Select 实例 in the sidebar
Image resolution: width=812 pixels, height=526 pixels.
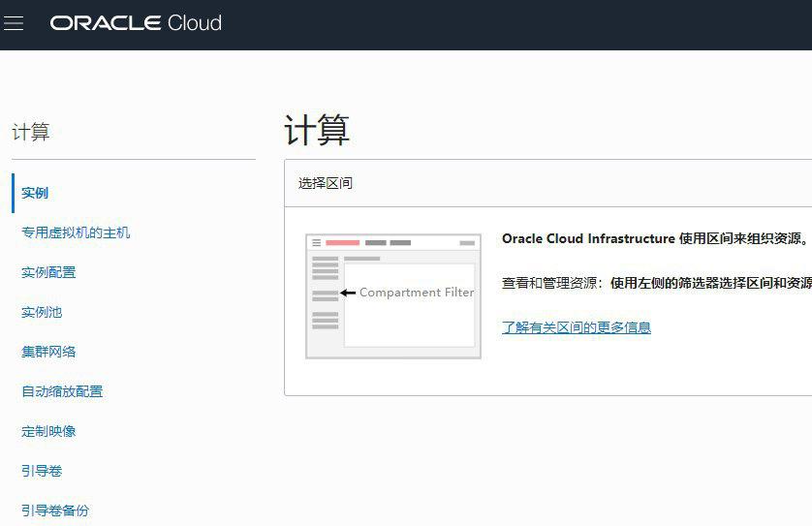click(35, 193)
